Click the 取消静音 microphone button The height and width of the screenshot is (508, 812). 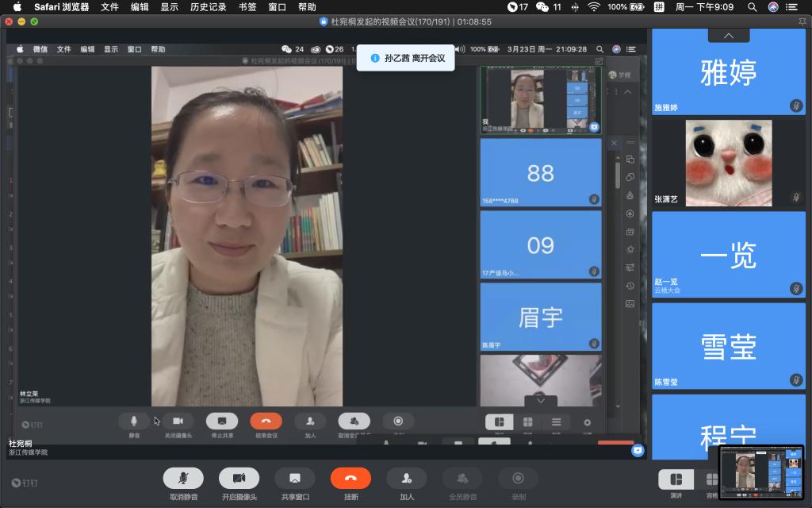point(183,478)
